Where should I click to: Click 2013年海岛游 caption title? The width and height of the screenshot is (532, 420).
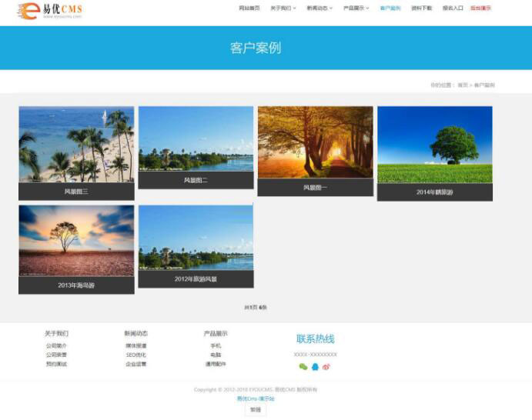[x=76, y=285]
